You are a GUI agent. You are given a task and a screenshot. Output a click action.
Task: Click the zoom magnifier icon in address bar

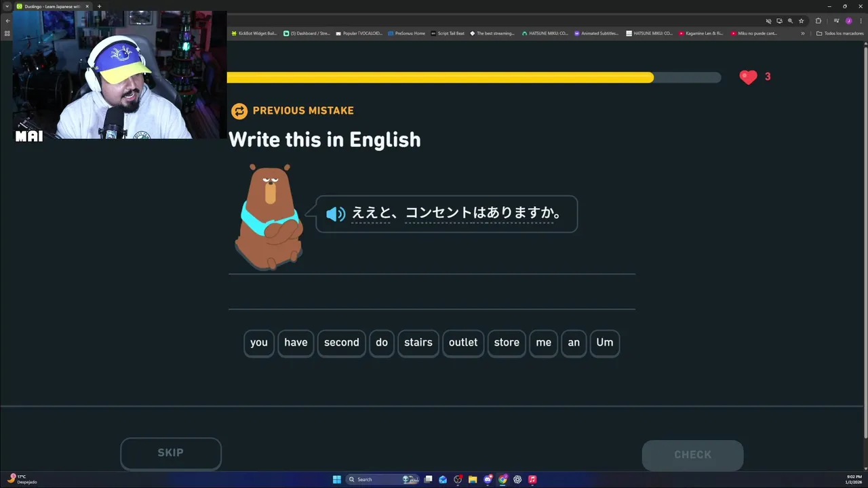[x=790, y=21]
